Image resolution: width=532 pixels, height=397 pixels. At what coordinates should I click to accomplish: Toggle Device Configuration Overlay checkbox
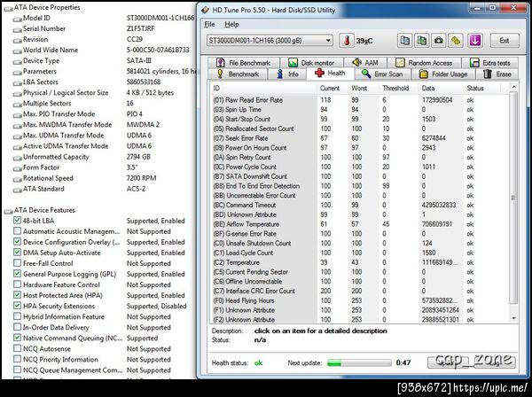[x=18, y=242]
